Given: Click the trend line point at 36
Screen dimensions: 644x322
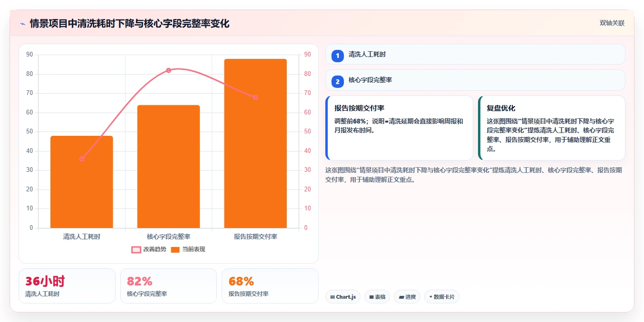Looking at the screenshot, I should point(82,159).
